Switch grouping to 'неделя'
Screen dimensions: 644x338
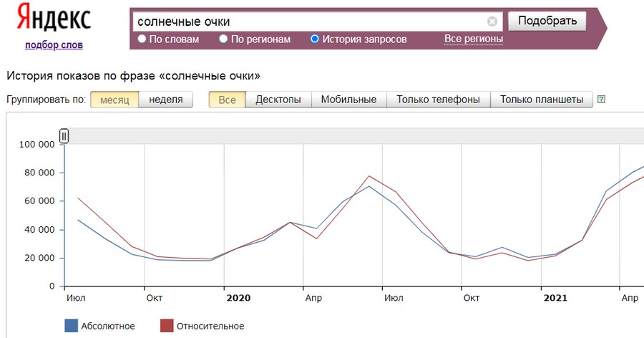(x=165, y=100)
